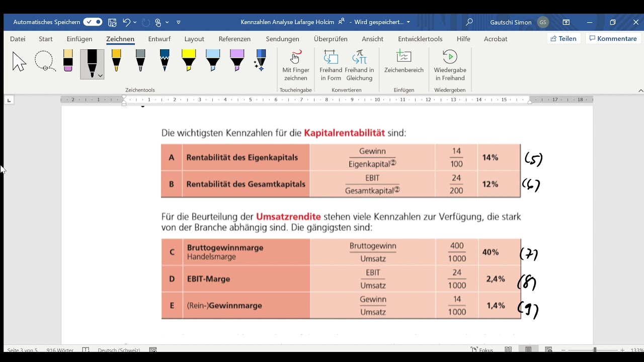644x362 pixels.
Task: Select the black pen tool
Action: (92, 64)
